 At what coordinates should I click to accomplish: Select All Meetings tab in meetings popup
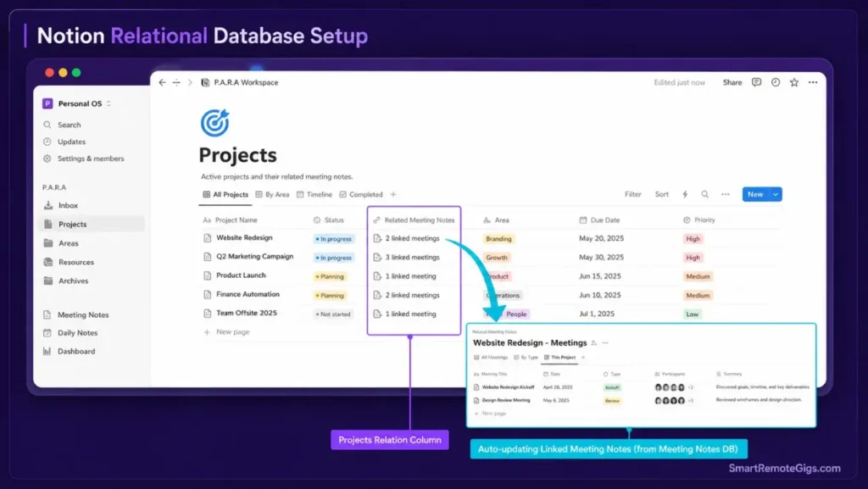click(x=491, y=358)
